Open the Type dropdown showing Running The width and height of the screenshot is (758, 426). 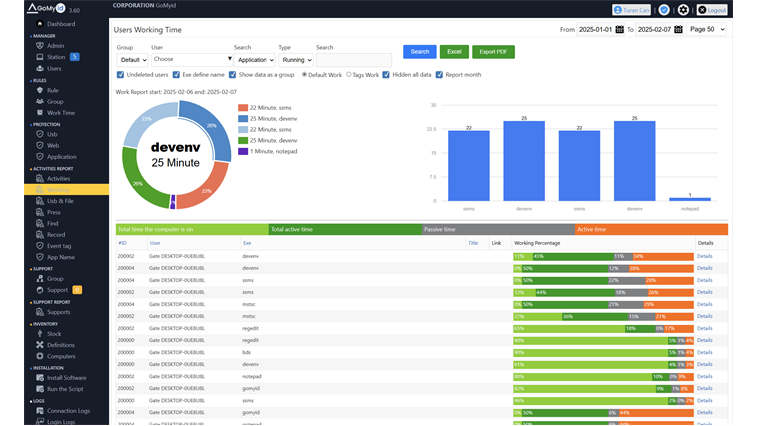(x=295, y=60)
